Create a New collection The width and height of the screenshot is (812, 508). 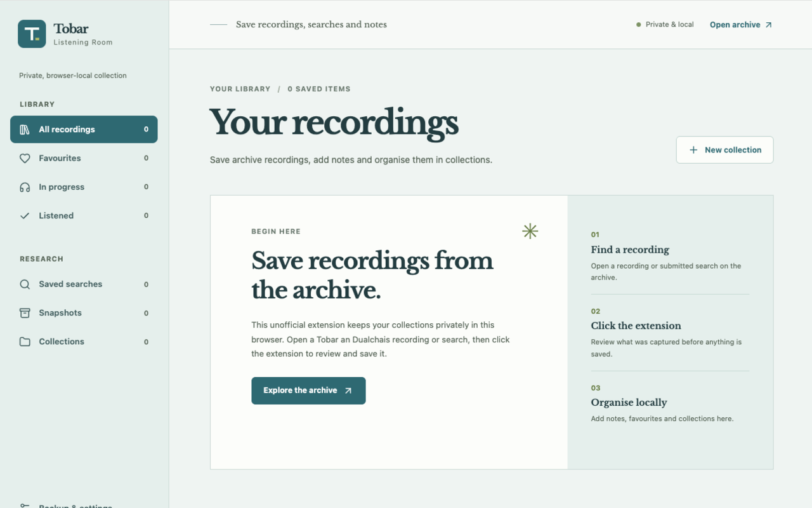point(724,150)
